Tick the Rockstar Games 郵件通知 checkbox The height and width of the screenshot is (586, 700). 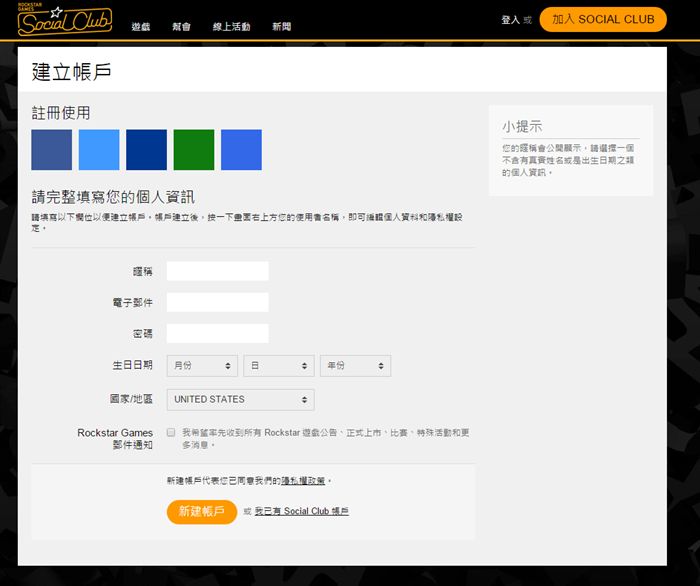coord(172,433)
